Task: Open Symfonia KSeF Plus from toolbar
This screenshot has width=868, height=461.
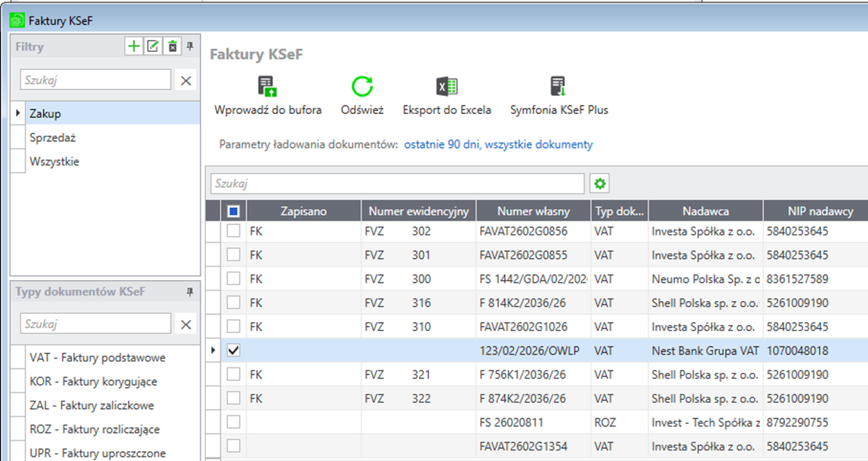Action: tap(559, 86)
